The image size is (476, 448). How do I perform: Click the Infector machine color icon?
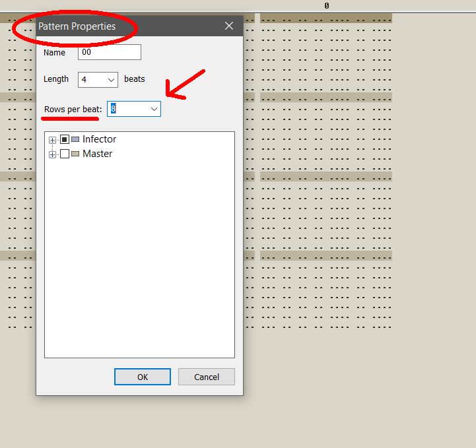[x=75, y=139]
